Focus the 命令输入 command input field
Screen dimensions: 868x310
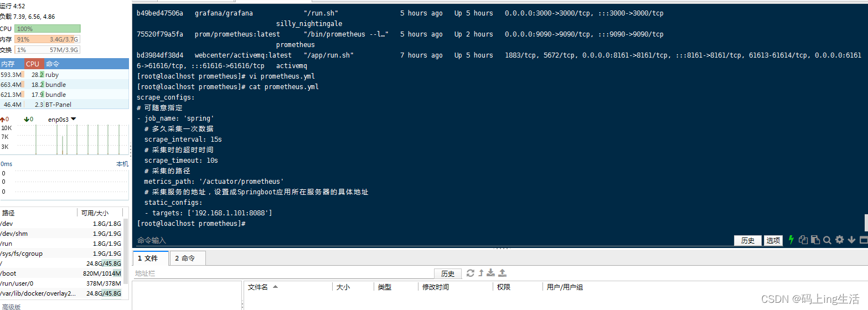point(433,240)
